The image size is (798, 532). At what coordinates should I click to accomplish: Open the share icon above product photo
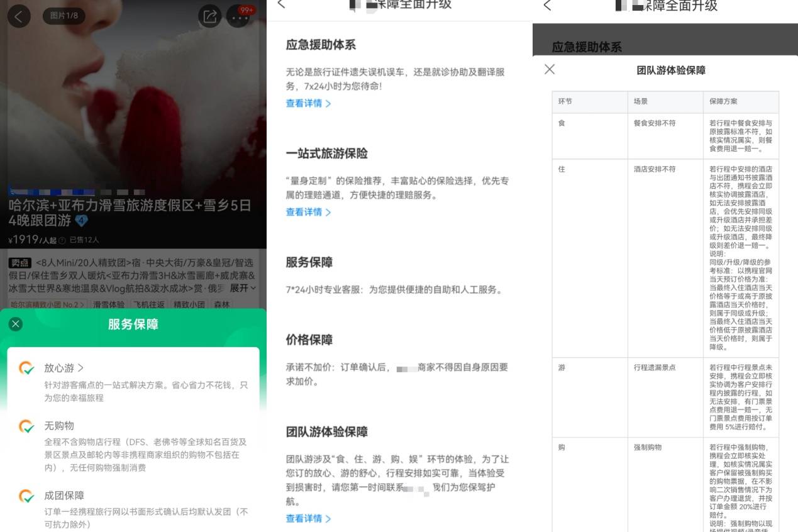[209, 16]
